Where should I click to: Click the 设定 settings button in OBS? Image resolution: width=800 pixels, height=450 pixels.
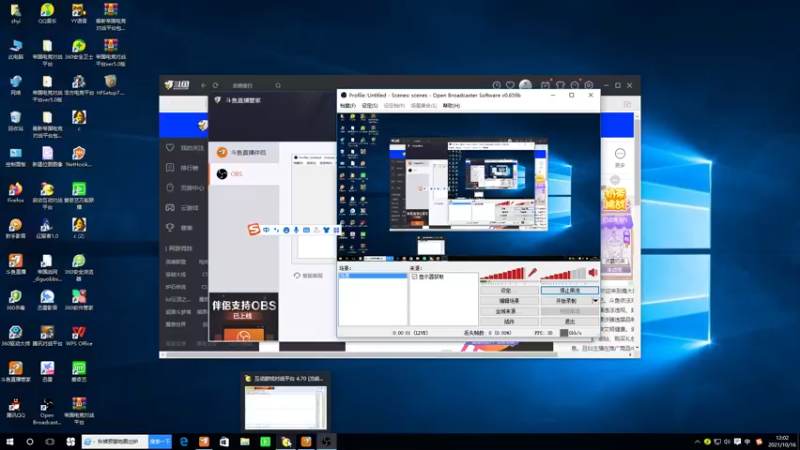click(509, 290)
